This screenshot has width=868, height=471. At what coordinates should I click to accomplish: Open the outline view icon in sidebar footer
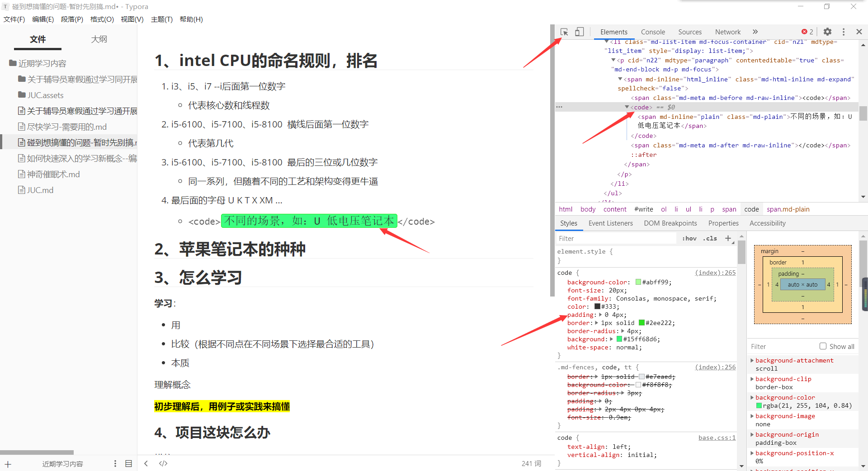tap(128, 463)
